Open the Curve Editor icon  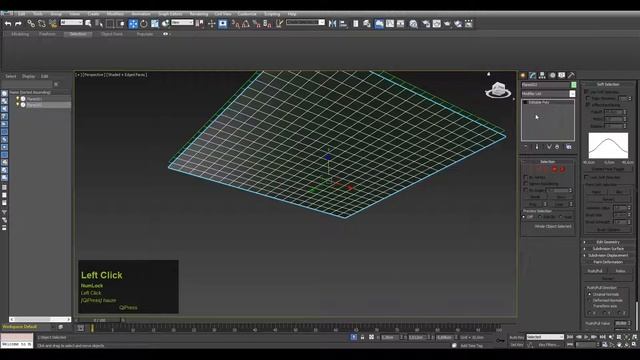tap(390, 24)
